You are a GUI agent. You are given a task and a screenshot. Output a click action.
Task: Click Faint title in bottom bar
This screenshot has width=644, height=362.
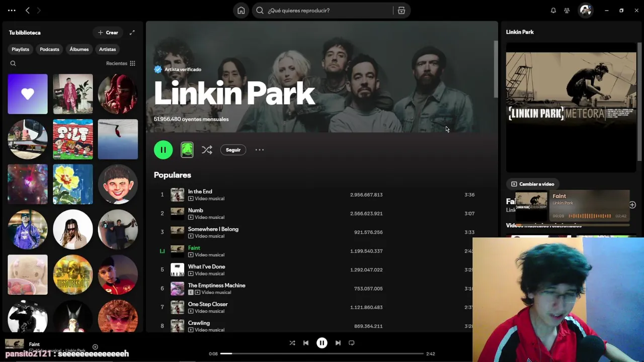(34, 344)
